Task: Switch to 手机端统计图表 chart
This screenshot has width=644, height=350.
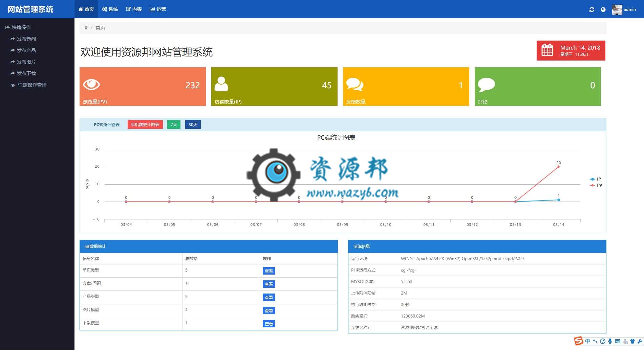Action: point(145,124)
